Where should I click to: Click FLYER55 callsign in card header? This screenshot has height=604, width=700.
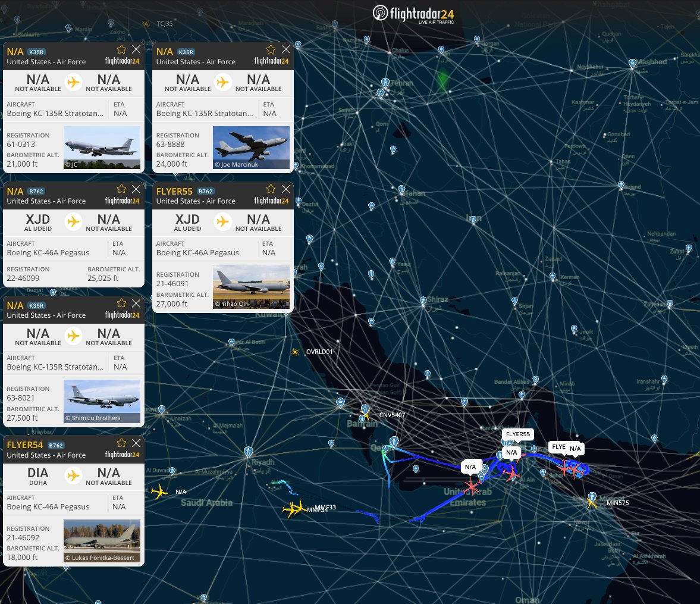click(x=174, y=191)
